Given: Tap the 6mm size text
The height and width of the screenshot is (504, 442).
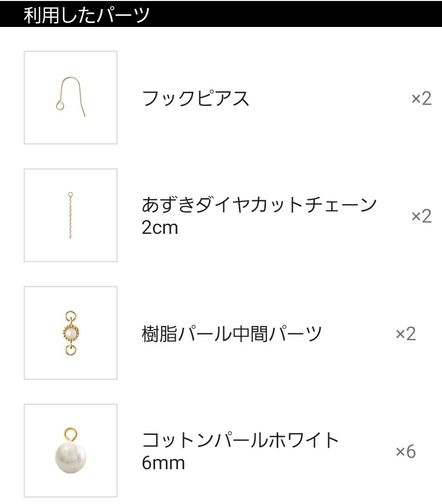Looking at the screenshot, I should tap(163, 463).
